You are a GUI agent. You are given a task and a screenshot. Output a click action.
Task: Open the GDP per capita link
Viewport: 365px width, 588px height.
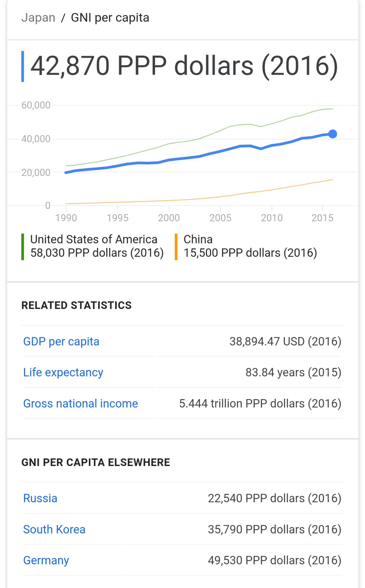(61, 342)
